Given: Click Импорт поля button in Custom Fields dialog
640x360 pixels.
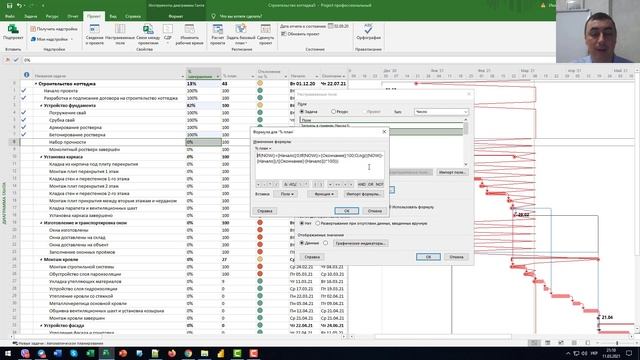Looking at the screenshot, I should click(452, 172).
